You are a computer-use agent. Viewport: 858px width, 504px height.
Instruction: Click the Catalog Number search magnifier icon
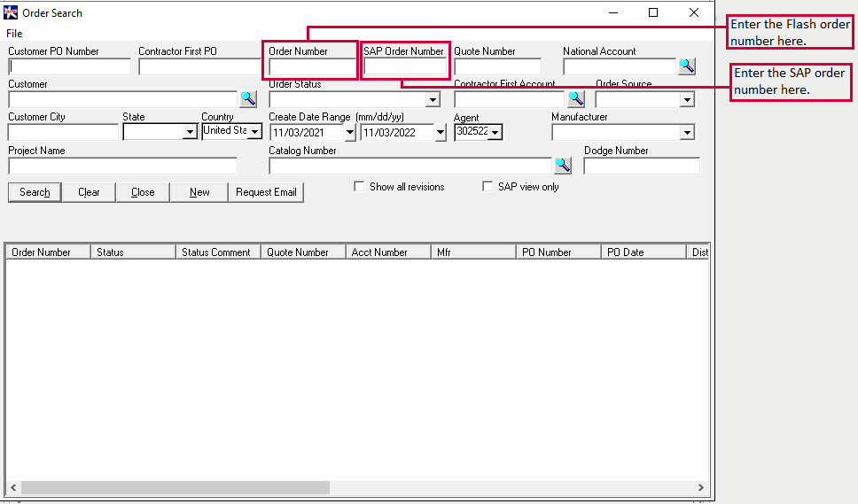[563, 166]
